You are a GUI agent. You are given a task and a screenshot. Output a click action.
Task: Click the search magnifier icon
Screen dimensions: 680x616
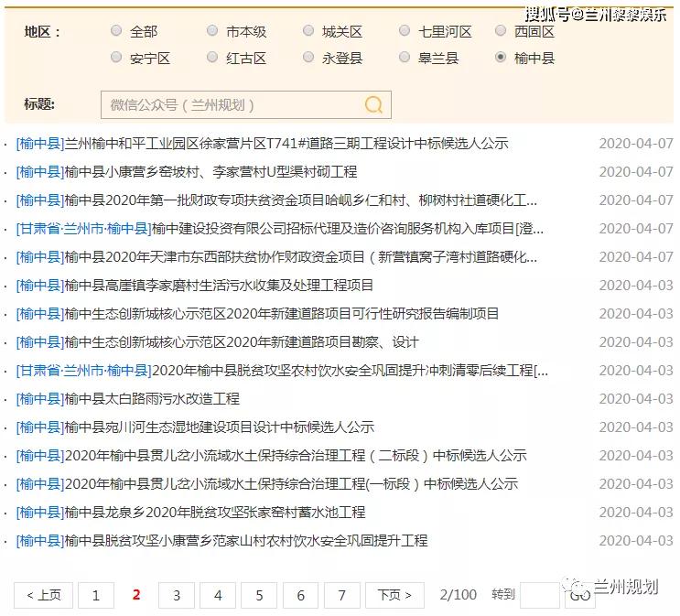pos(373,104)
